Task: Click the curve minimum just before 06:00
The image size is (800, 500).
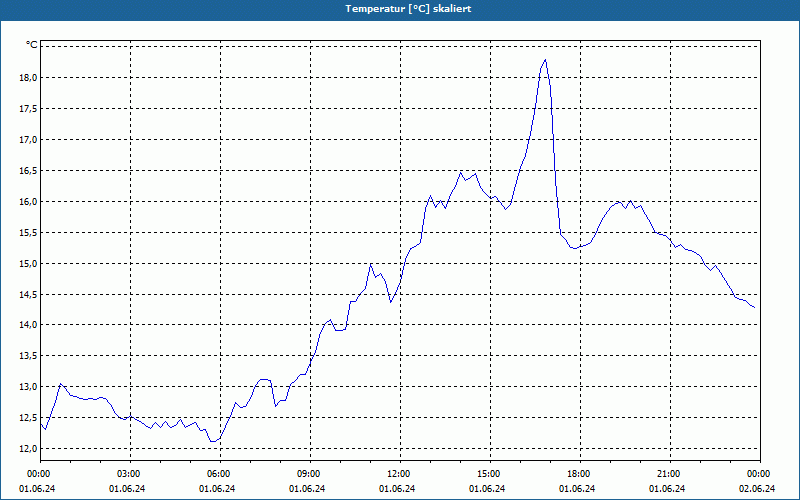Action: pyautogui.click(x=212, y=441)
